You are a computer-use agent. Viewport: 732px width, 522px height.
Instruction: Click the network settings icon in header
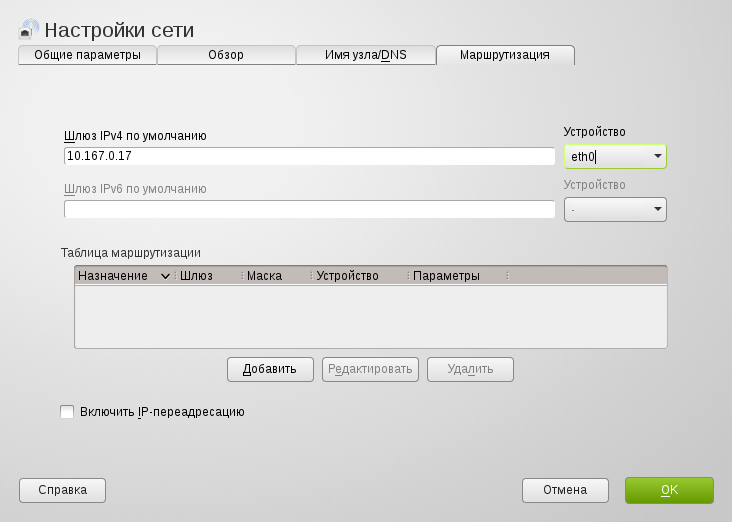[x=29, y=29]
